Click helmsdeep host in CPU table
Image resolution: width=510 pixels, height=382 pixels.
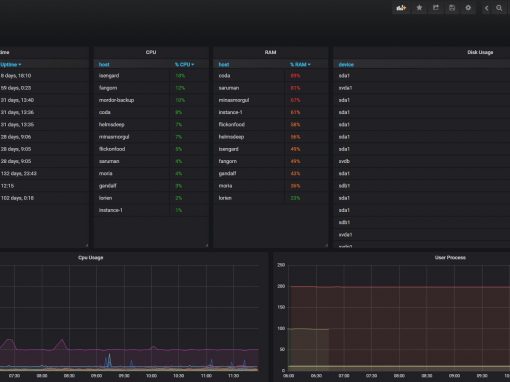(x=111, y=125)
